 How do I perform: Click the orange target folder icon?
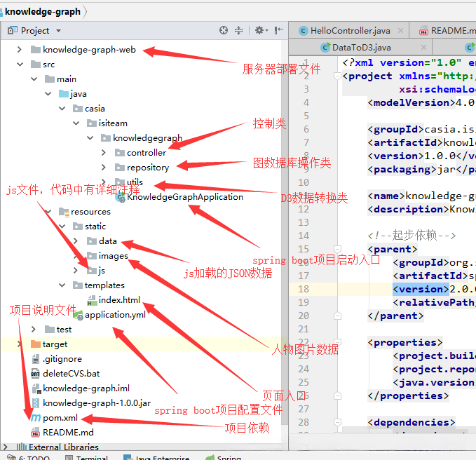click(36, 344)
